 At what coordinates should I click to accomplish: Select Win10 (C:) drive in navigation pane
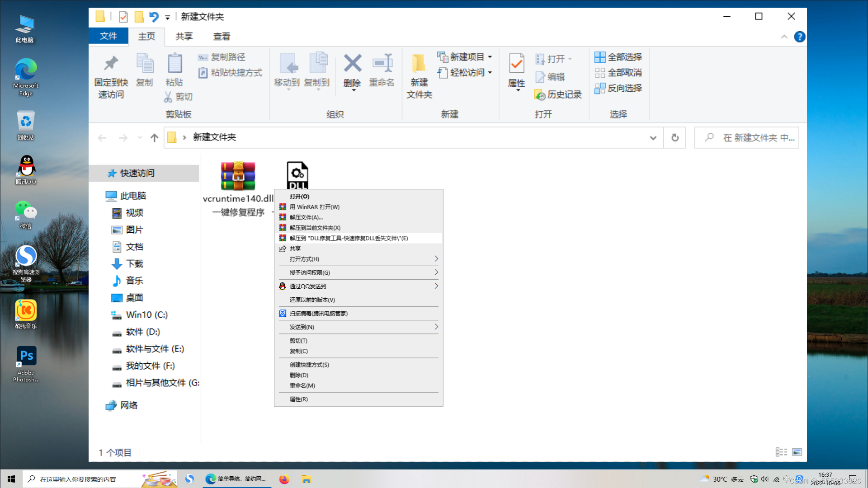(x=146, y=315)
